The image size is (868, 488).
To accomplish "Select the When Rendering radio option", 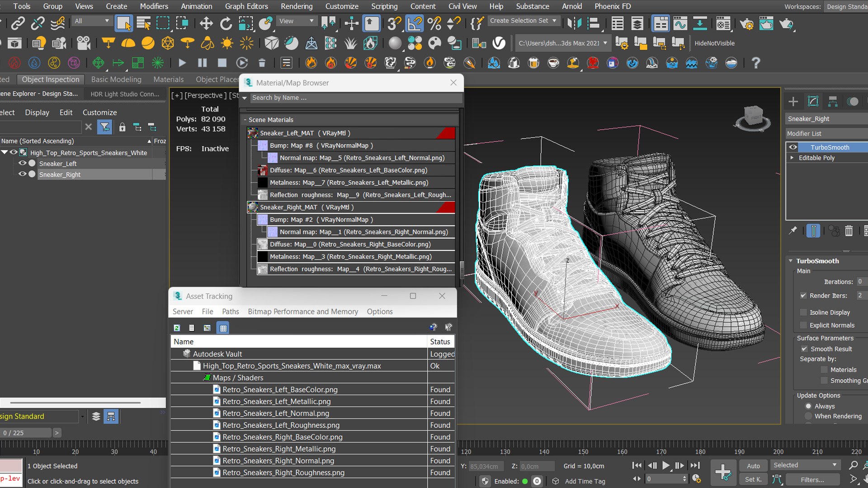I will point(808,416).
